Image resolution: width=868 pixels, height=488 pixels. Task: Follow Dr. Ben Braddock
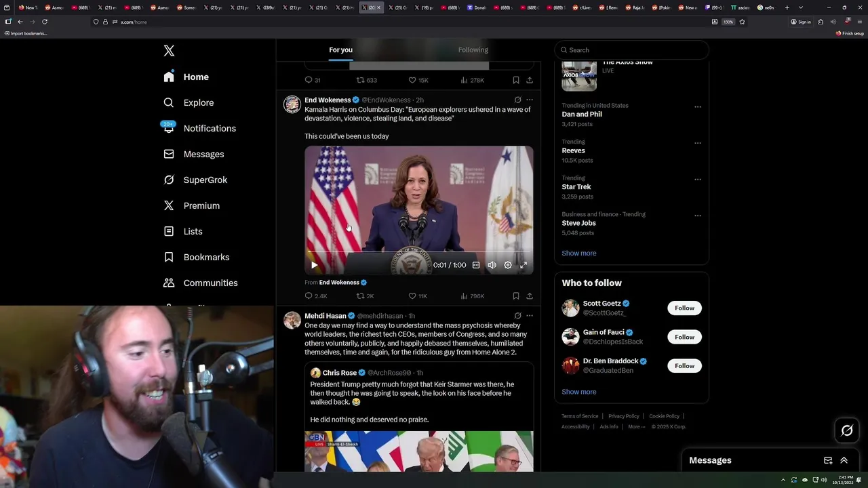[684, 366]
